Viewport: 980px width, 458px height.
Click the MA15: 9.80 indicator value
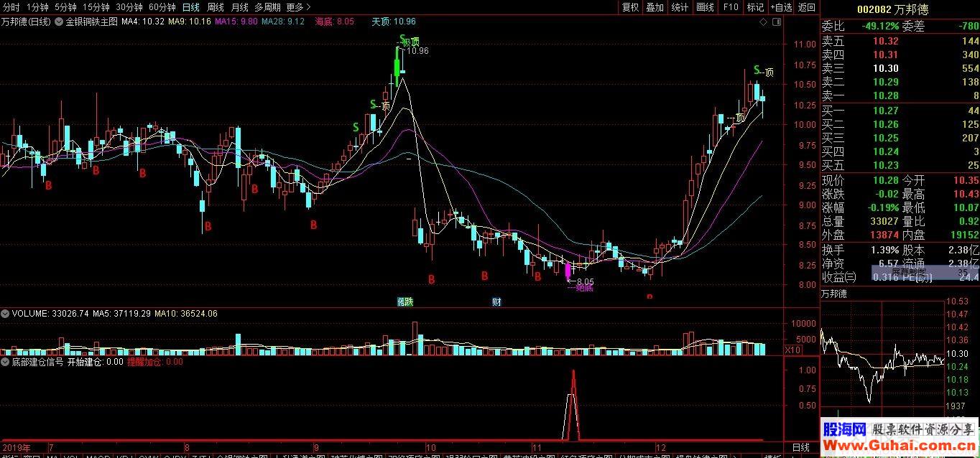(x=236, y=22)
